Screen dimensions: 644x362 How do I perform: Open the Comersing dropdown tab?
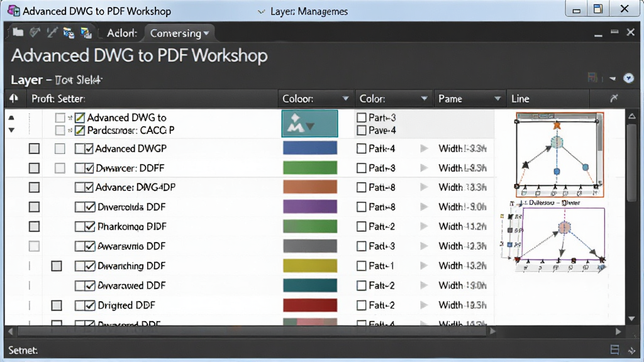pos(179,33)
